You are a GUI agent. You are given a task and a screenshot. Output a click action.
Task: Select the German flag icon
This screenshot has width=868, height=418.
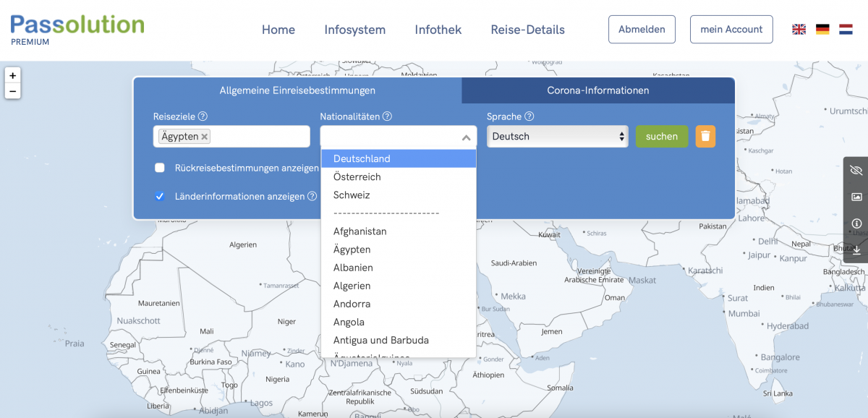[822, 30]
